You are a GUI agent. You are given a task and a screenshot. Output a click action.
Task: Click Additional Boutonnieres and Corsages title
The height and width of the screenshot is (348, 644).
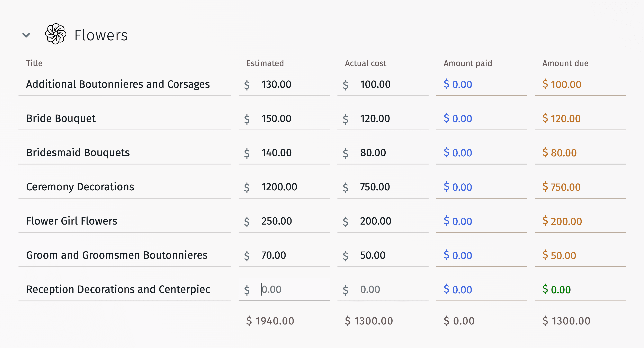[x=118, y=84]
